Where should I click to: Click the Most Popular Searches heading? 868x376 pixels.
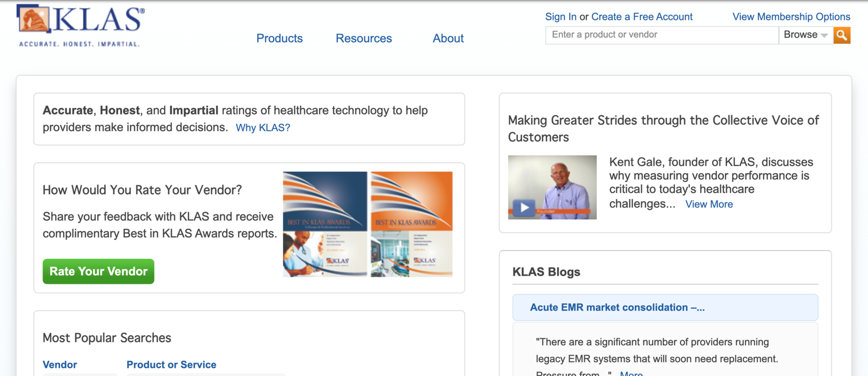click(107, 338)
